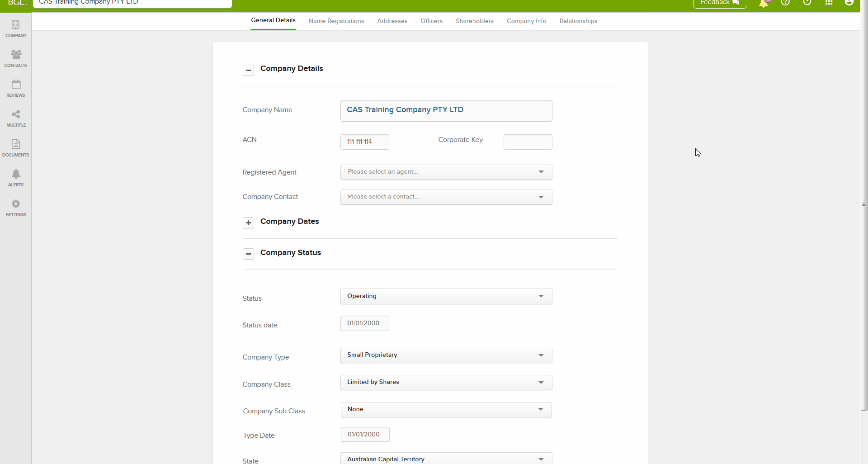Open the Multiple section in sidebar
The height and width of the screenshot is (464, 868).
click(16, 118)
